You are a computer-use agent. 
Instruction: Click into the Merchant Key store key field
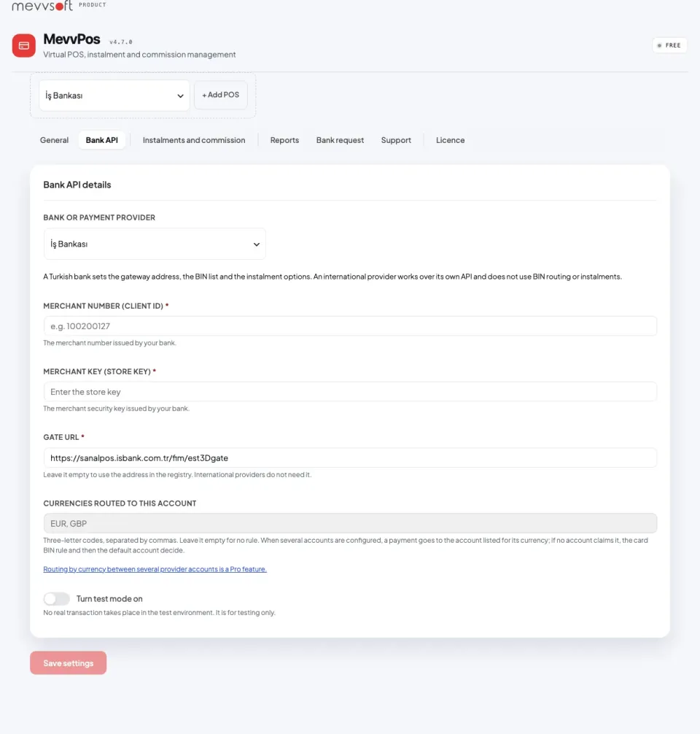350,392
